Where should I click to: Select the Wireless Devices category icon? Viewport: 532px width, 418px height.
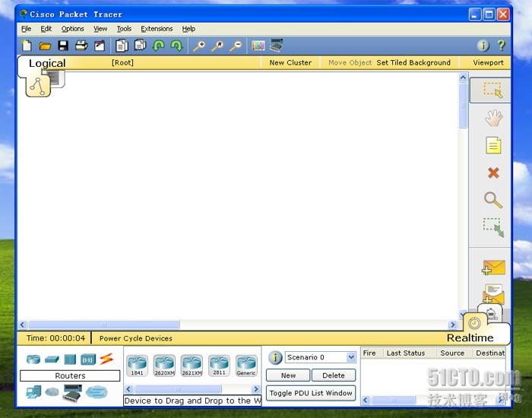click(x=88, y=359)
